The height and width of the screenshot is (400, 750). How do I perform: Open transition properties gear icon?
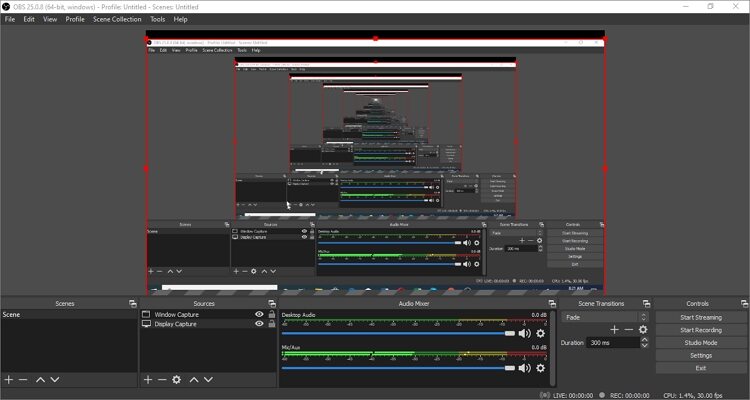(x=643, y=330)
